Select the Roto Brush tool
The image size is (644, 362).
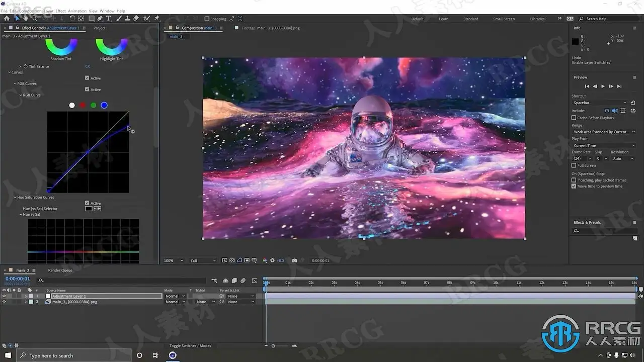click(x=147, y=19)
